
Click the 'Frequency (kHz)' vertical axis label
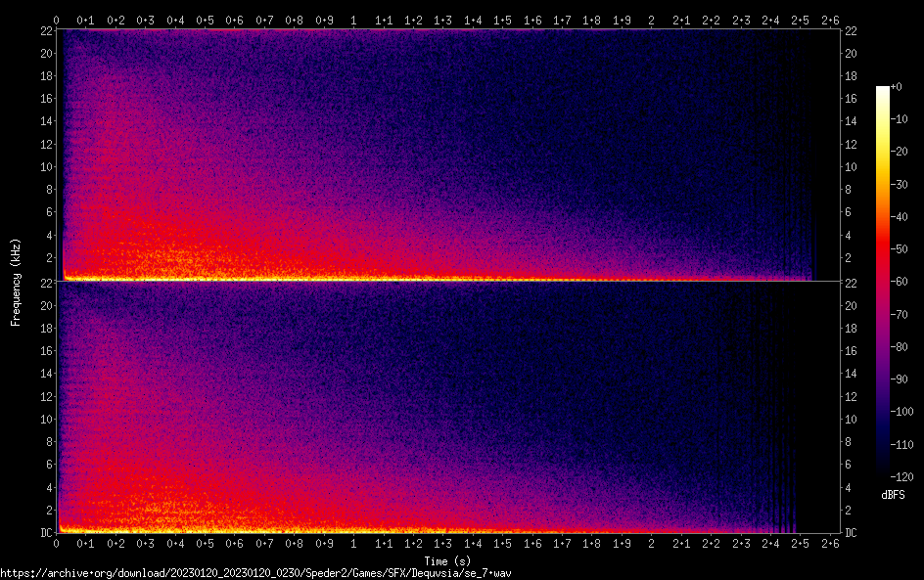[16, 281]
